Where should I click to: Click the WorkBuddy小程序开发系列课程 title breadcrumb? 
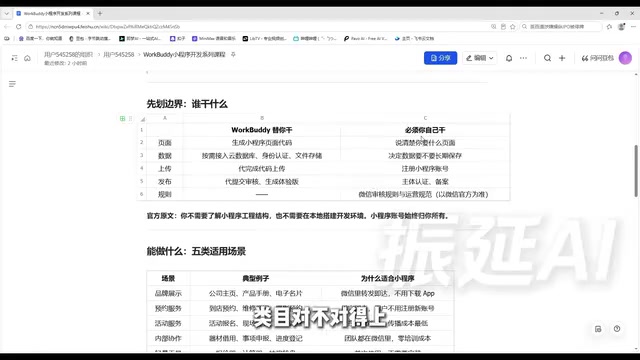(184, 54)
